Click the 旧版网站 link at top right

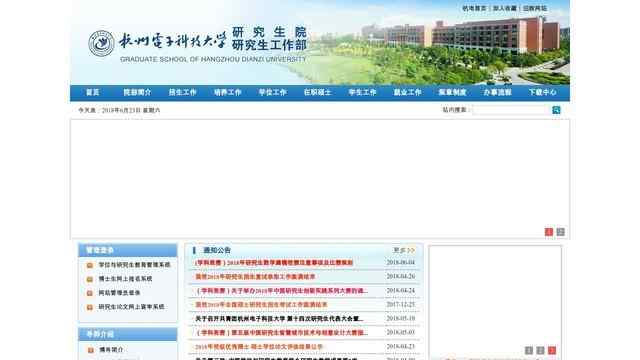pyautogui.click(x=535, y=8)
